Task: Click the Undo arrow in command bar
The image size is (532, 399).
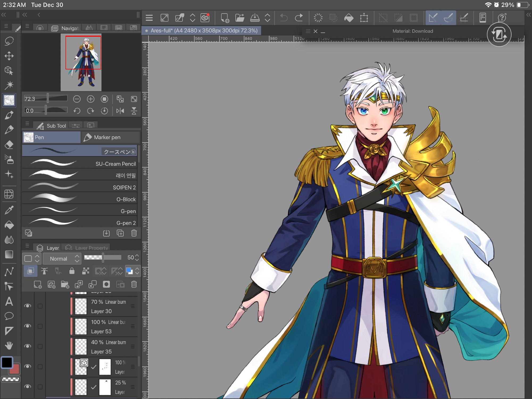Action: [284, 18]
